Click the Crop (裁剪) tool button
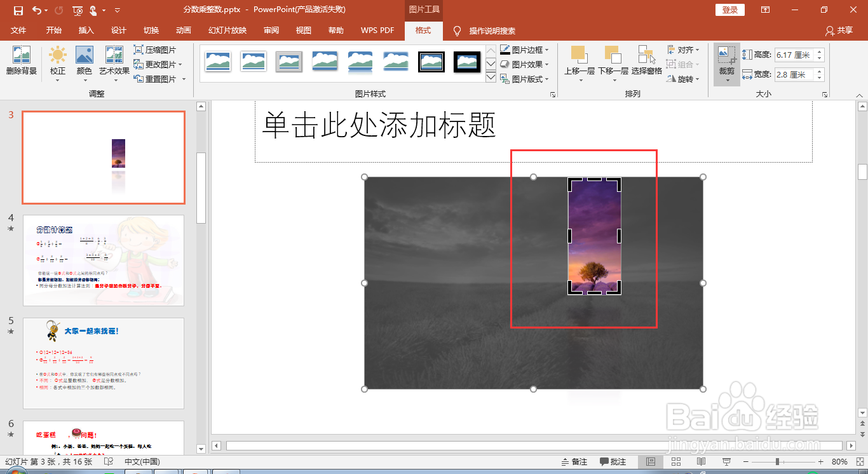Image resolution: width=868 pixels, height=474 pixels. pyautogui.click(x=726, y=64)
